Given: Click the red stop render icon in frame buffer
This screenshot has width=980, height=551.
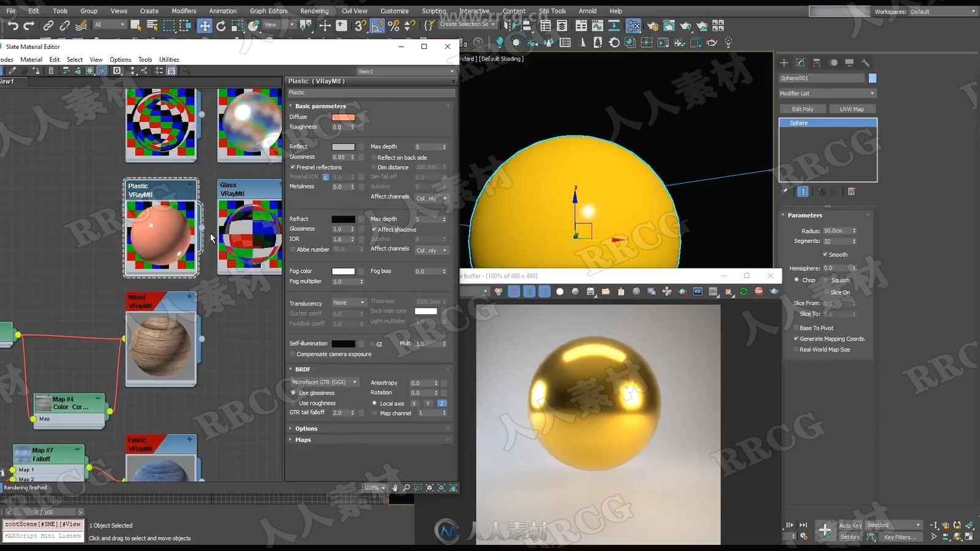Looking at the screenshot, I should [x=759, y=291].
